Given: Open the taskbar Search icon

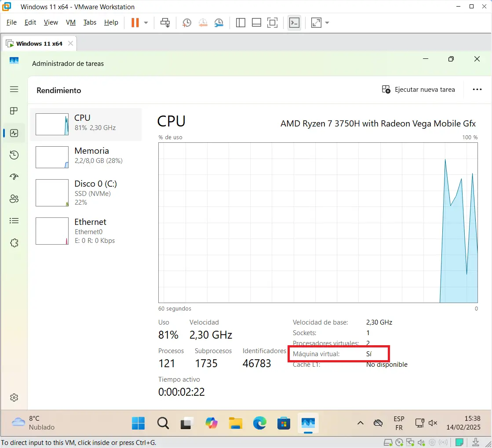Looking at the screenshot, I should click(163, 423).
